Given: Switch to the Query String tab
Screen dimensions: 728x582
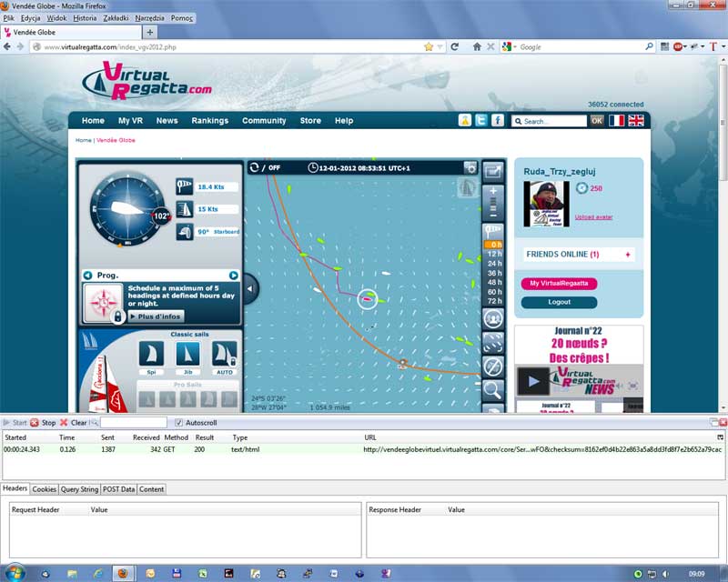Looking at the screenshot, I should [79, 489].
